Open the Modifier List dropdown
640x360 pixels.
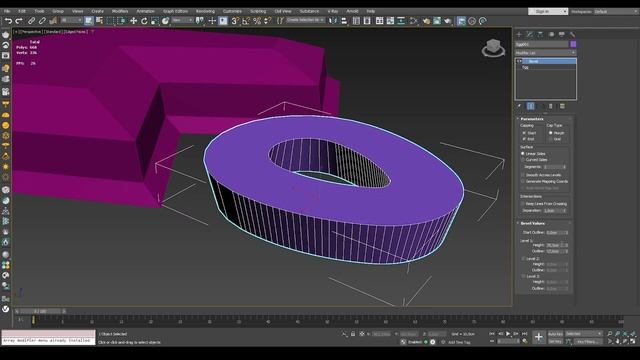pyautogui.click(x=545, y=53)
